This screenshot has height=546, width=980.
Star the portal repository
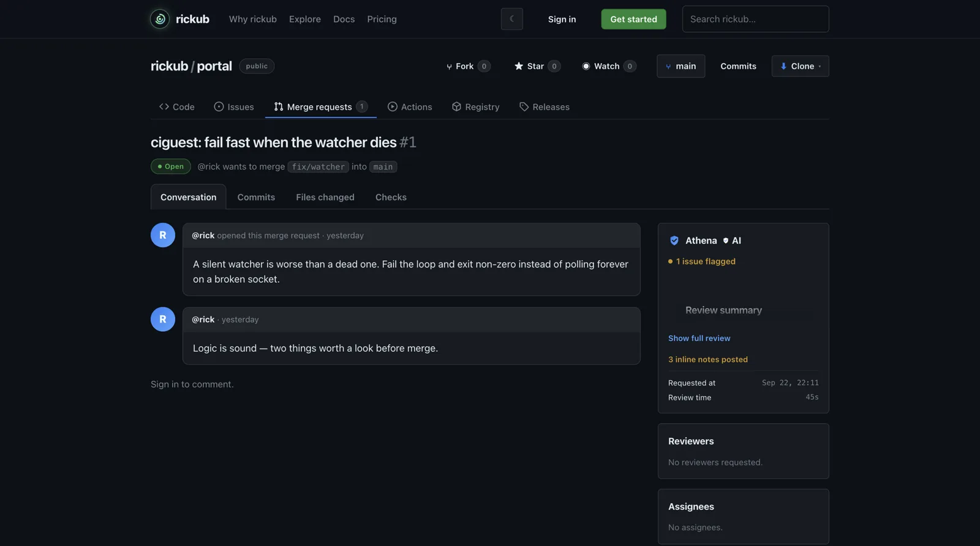(537, 66)
